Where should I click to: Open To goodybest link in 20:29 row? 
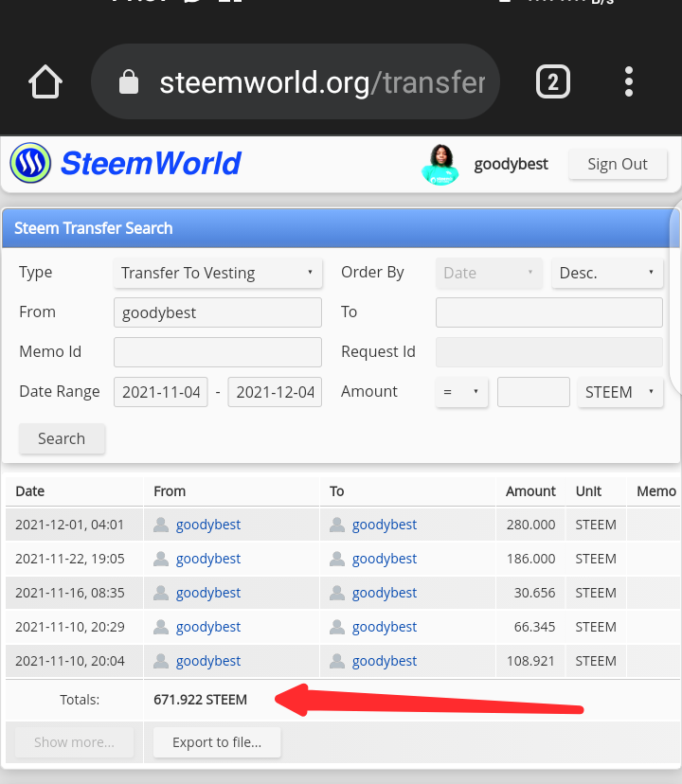pos(385,627)
